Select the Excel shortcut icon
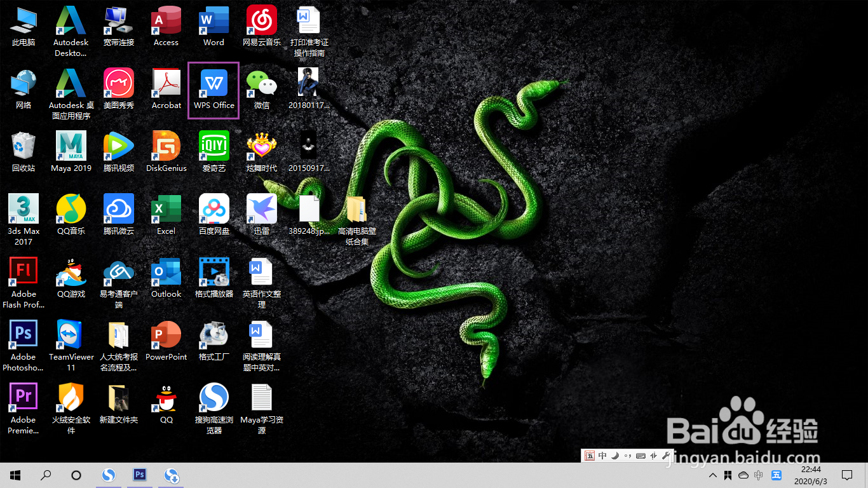 166,215
